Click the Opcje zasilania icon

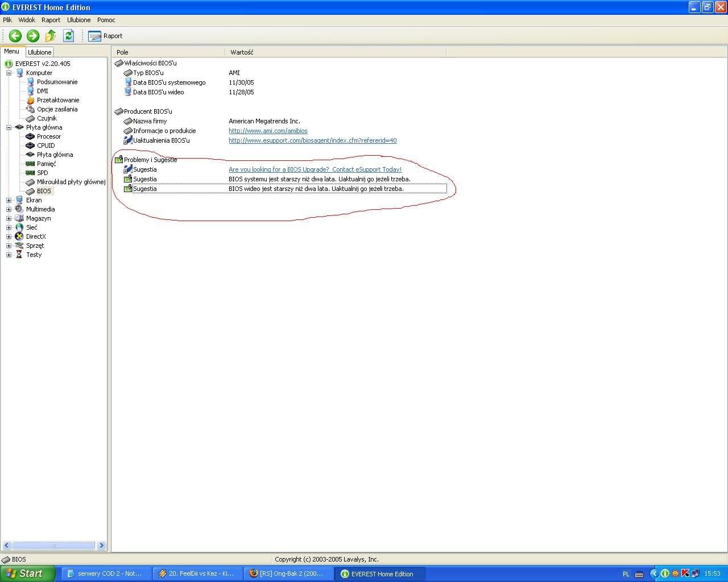pyautogui.click(x=30, y=109)
